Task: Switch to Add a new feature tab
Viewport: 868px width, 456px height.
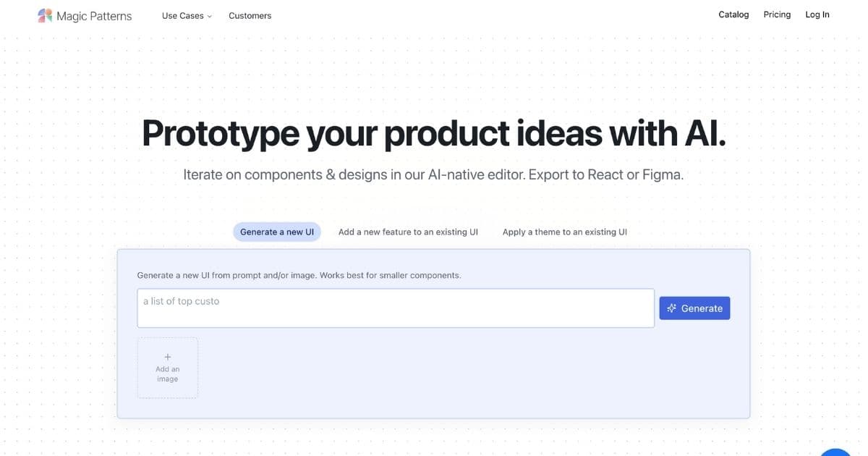Action: tap(408, 232)
